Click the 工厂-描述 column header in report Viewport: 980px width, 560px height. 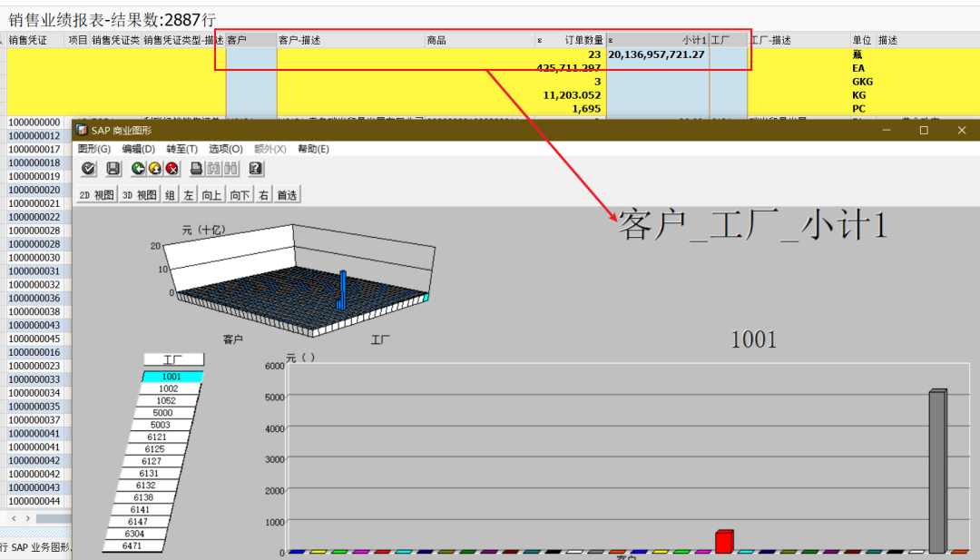pyautogui.click(x=799, y=40)
